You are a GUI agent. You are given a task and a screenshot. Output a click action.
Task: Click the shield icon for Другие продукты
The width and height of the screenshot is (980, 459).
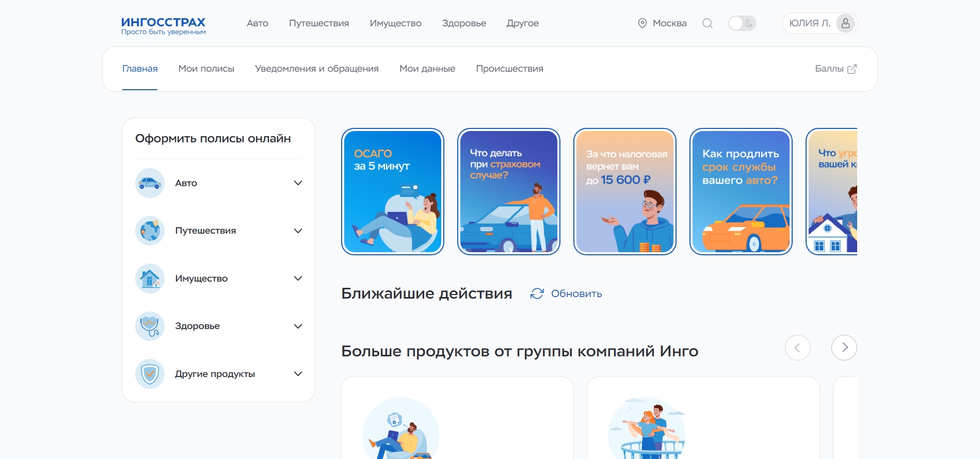point(150,374)
